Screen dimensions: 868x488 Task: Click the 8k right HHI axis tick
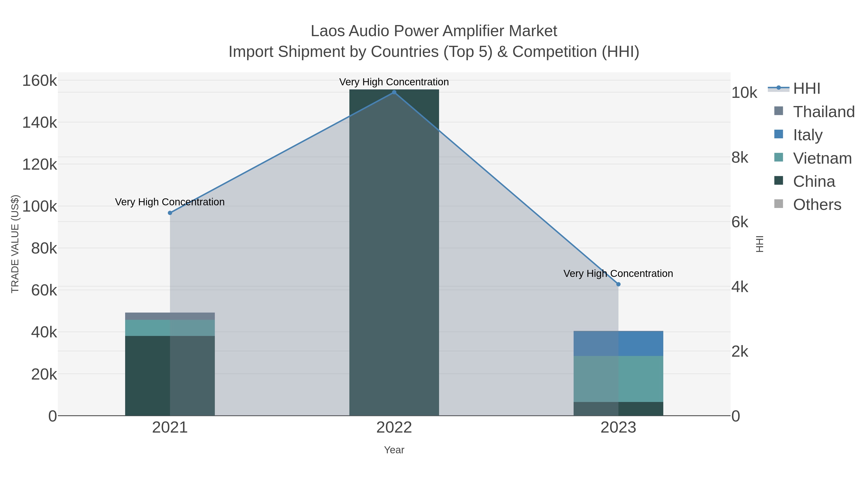click(740, 157)
